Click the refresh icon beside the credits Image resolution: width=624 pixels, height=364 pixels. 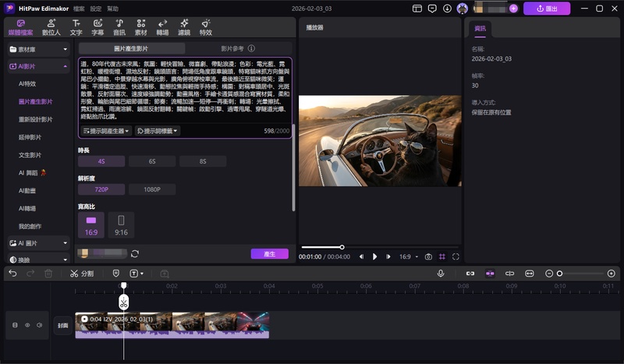click(135, 253)
